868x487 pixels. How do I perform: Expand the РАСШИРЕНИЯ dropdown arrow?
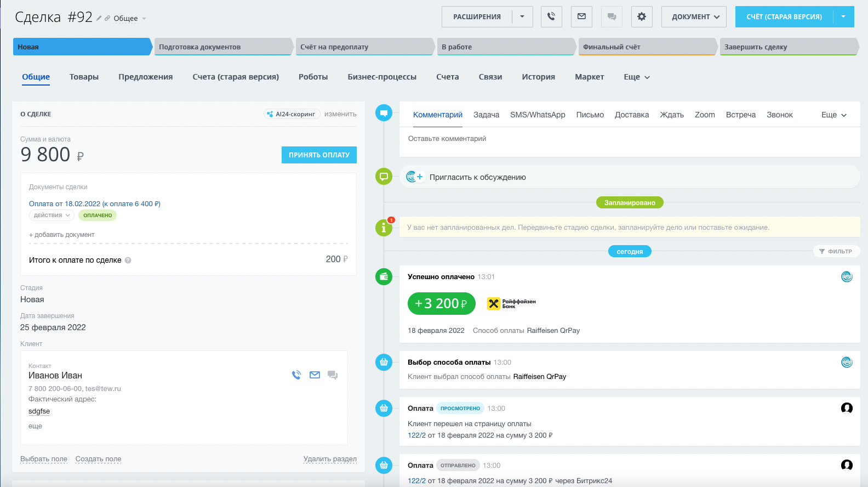[x=522, y=16]
